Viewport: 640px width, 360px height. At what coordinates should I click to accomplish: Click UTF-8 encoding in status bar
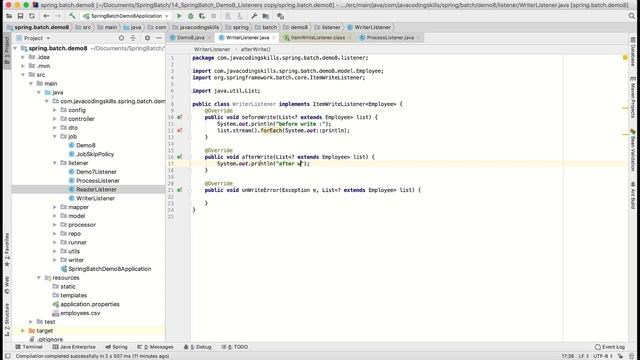pyautogui.click(x=602, y=356)
